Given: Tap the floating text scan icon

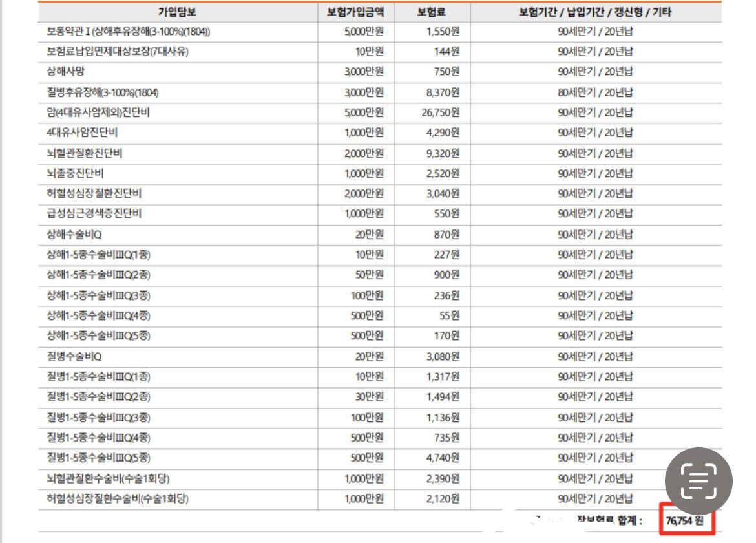Looking at the screenshot, I should click(698, 481).
